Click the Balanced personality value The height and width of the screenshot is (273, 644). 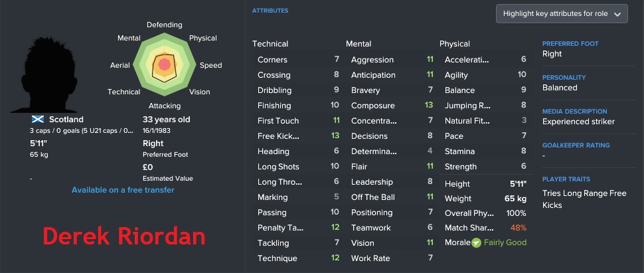tap(560, 88)
